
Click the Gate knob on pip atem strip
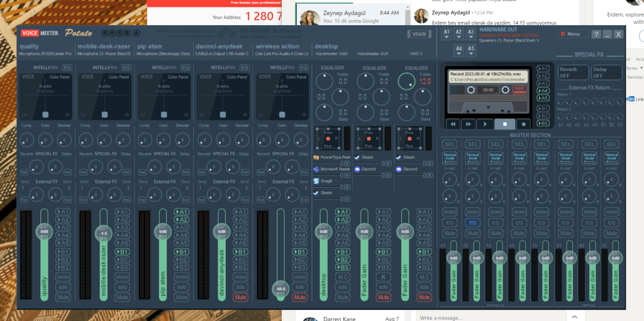point(164,139)
